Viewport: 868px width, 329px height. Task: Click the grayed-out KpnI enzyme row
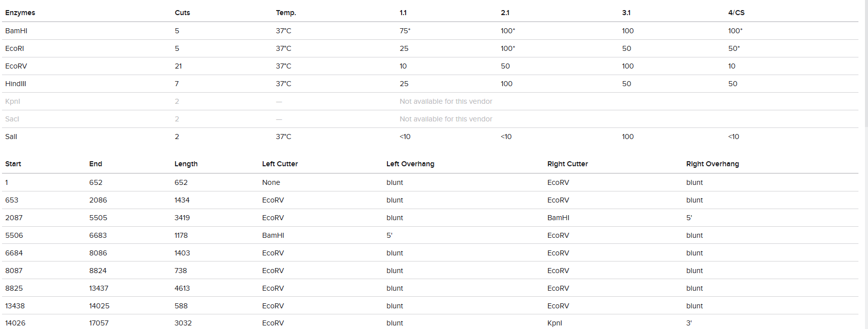pos(13,101)
